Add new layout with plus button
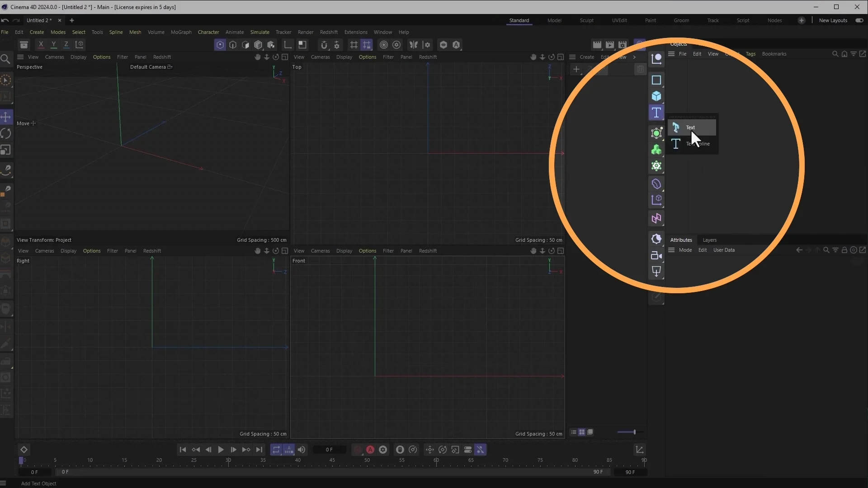The height and width of the screenshot is (488, 868). 801,20
